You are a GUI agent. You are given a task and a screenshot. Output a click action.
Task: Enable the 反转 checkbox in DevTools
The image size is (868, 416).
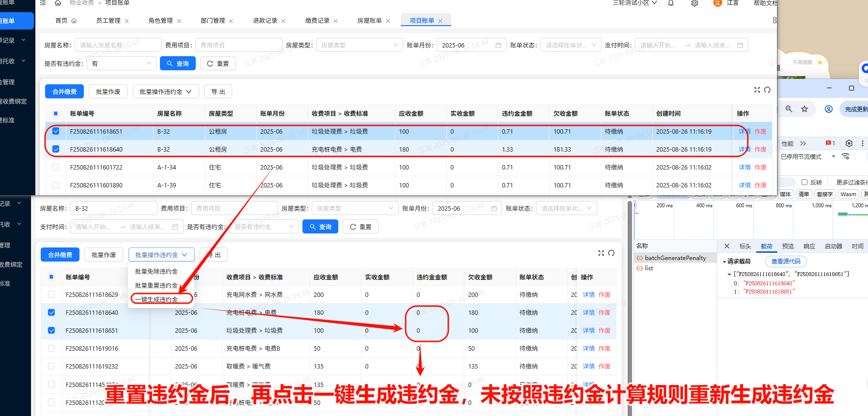805,182
